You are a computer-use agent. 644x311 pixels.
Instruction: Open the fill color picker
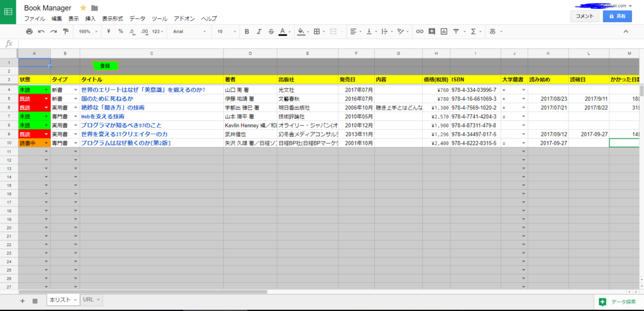[303, 31]
